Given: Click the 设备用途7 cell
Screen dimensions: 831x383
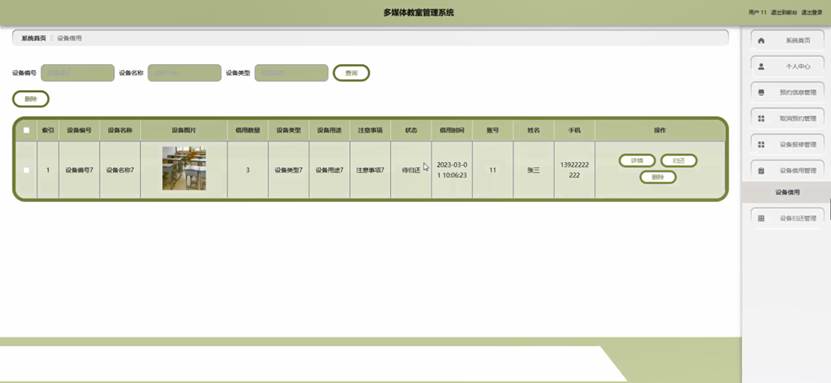Looking at the screenshot, I should 329,170.
